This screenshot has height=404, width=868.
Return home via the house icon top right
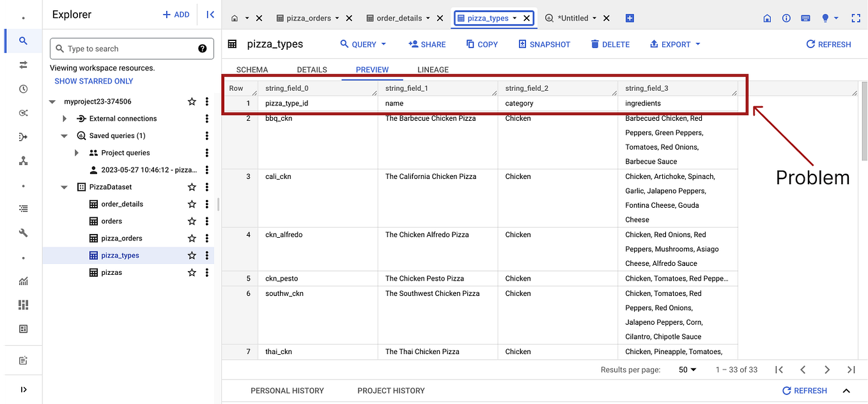(x=767, y=18)
